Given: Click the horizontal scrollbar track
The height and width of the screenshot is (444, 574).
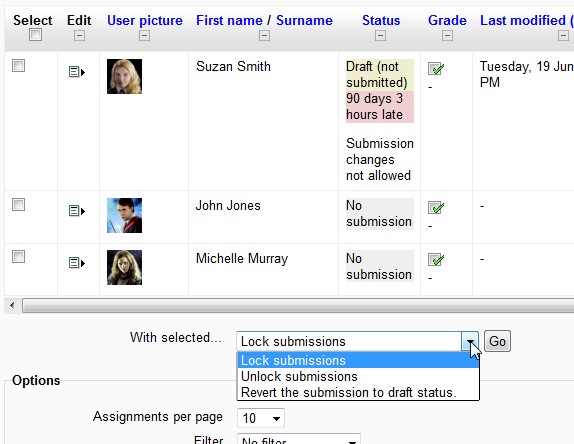Looking at the screenshot, I should point(298,305).
